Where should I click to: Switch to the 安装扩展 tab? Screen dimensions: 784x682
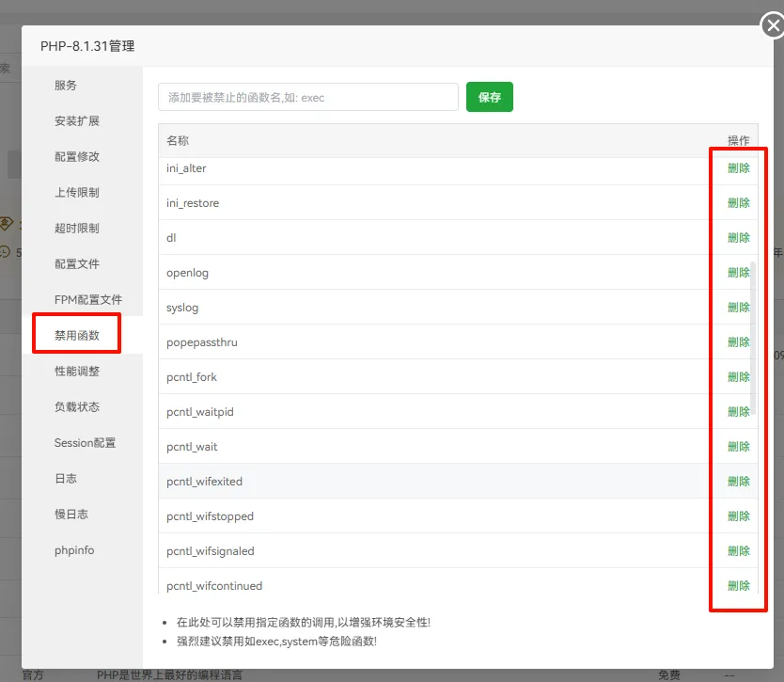[x=77, y=121]
